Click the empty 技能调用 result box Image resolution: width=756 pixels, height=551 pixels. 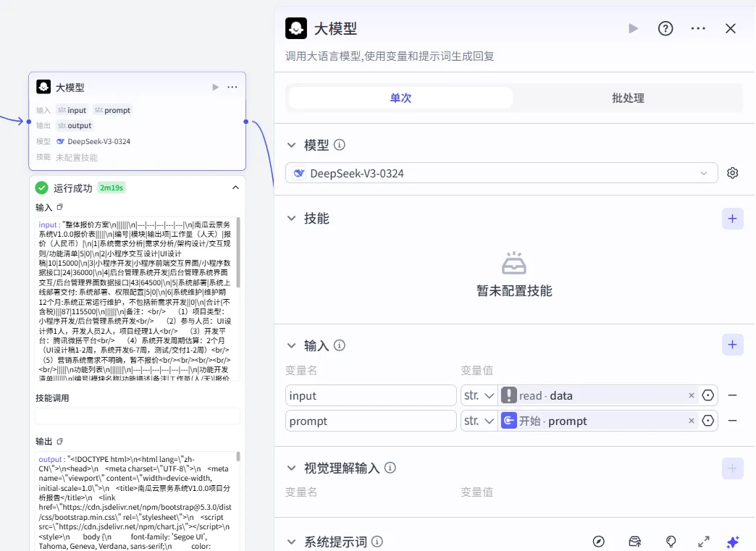[x=137, y=416]
